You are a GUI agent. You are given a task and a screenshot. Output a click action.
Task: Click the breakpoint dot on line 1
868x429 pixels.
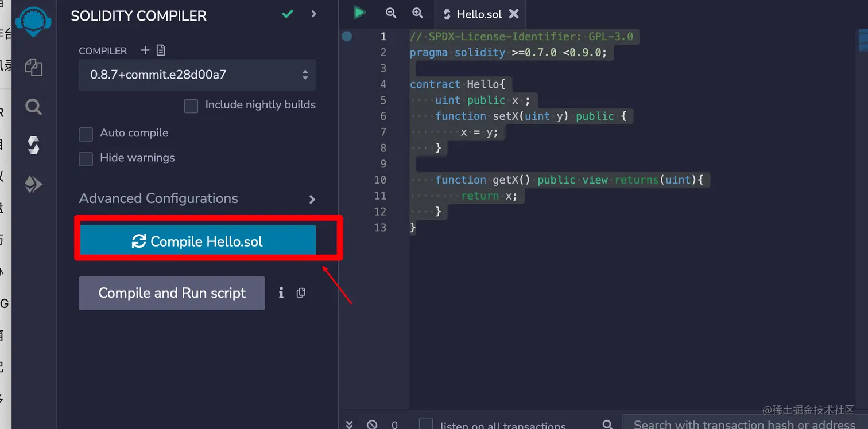(347, 37)
